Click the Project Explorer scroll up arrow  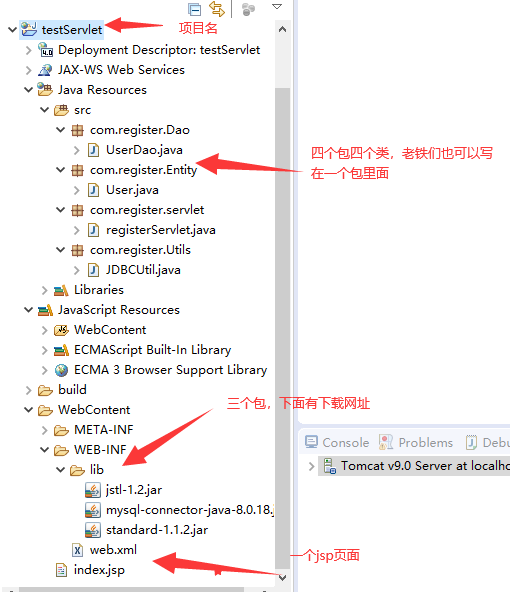[x=282, y=29]
